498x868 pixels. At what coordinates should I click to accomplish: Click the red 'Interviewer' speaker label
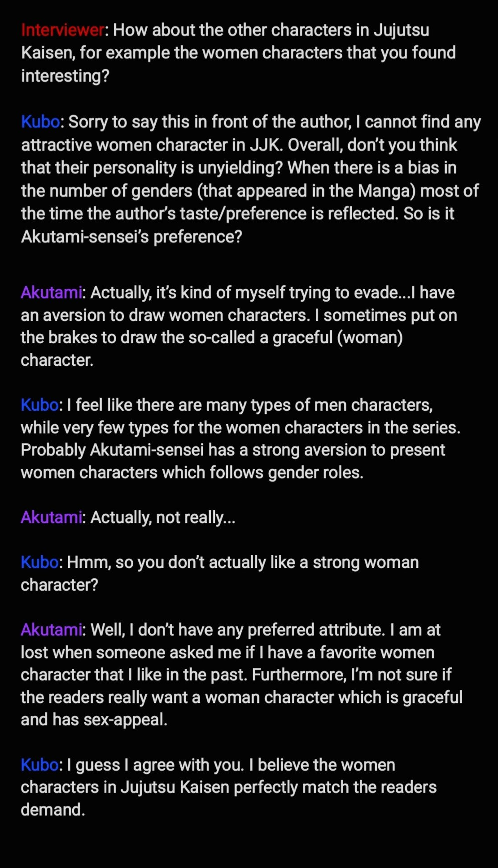pyautogui.click(x=62, y=30)
